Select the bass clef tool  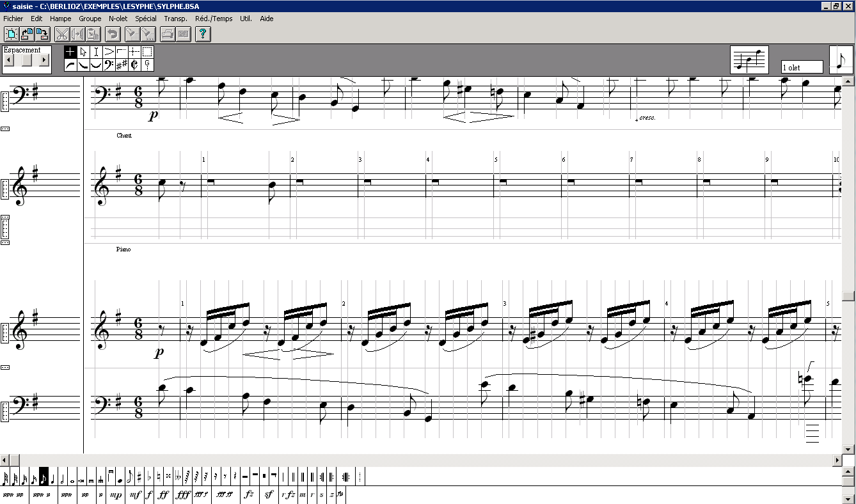click(109, 65)
